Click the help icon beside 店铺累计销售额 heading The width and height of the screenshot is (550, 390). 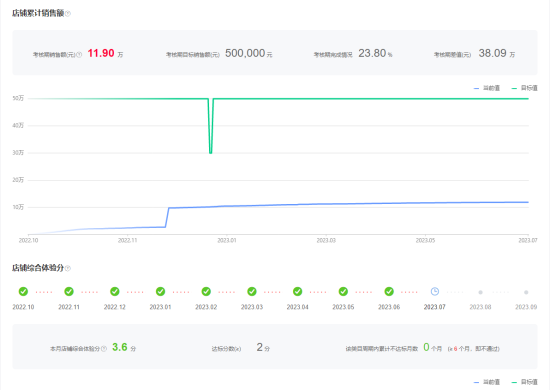tap(68, 14)
